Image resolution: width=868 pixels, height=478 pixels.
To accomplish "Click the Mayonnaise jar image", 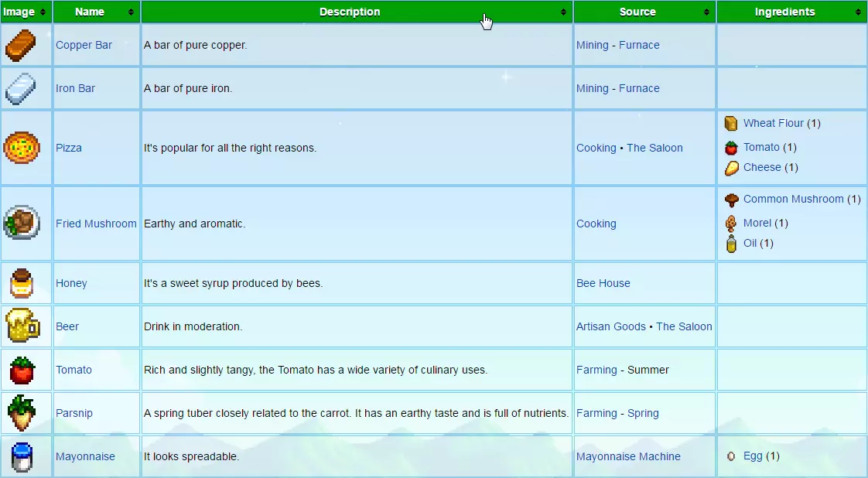I will click(22, 456).
